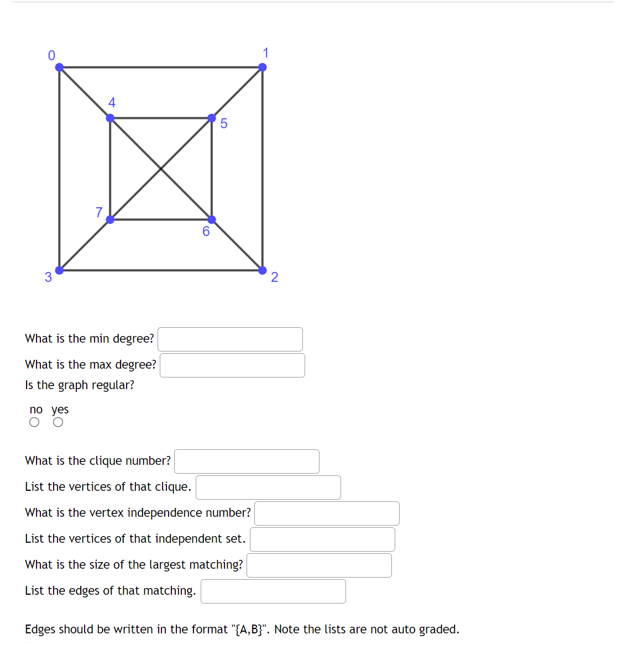
Task: Focus the vertex independence number field
Action: 326,513
